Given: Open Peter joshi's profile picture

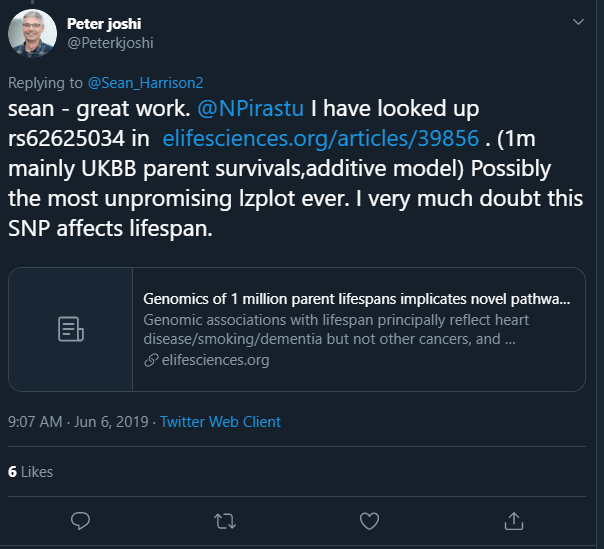Looking at the screenshot, I should tap(33, 32).
